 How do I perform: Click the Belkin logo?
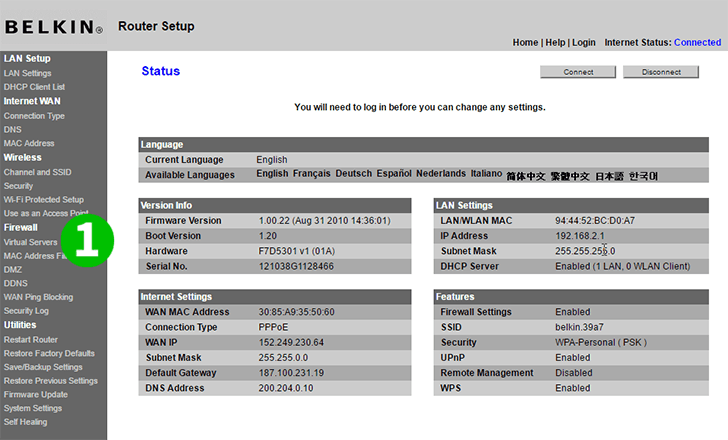tap(54, 27)
